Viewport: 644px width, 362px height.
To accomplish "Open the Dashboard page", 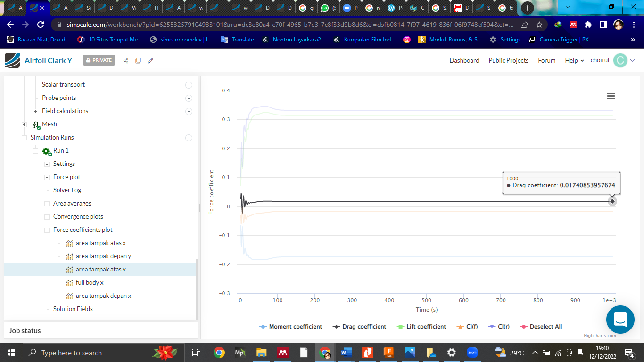I will pyautogui.click(x=464, y=60).
